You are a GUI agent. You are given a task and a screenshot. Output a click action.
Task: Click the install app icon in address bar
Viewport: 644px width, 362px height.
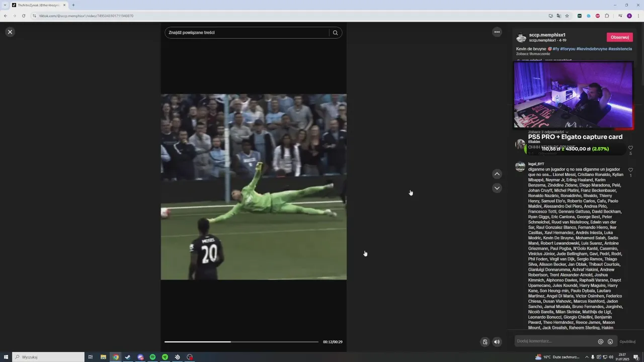tap(550, 16)
